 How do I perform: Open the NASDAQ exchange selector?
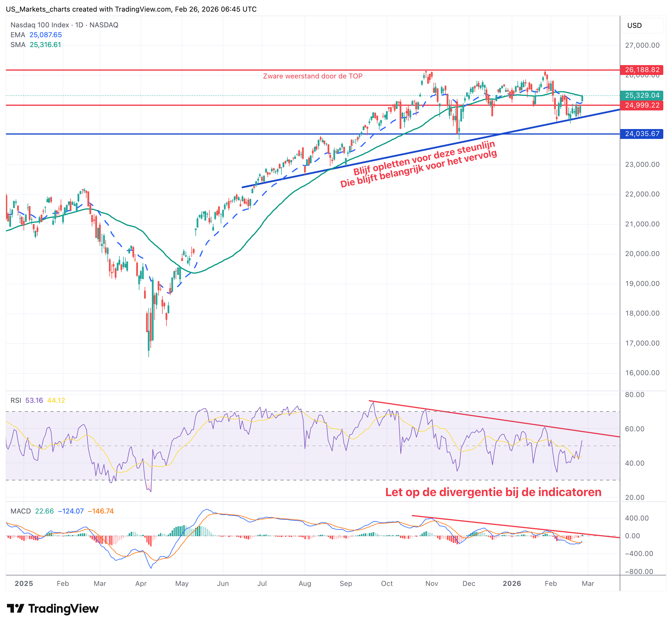click(x=103, y=24)
